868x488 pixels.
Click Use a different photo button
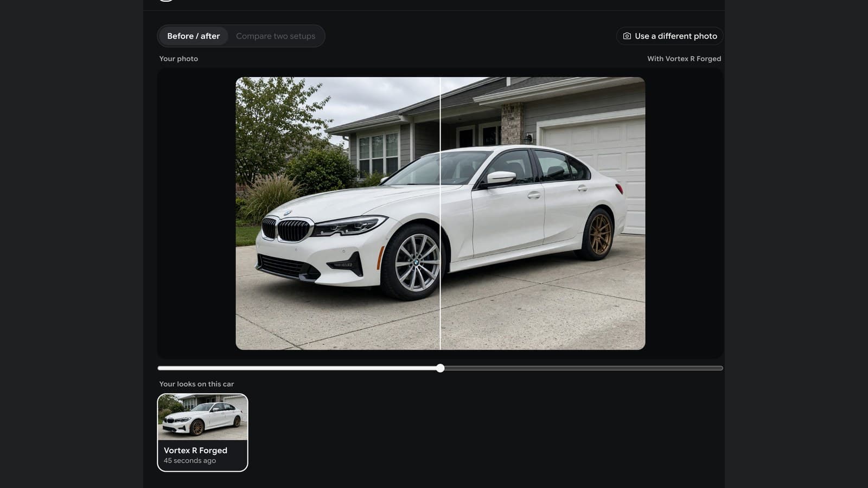pos(669,36)
